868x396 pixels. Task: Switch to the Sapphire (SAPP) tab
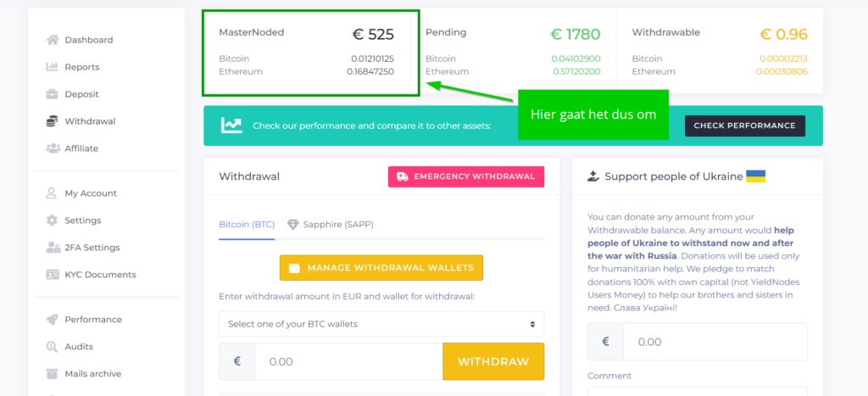(x=331, y=225)
